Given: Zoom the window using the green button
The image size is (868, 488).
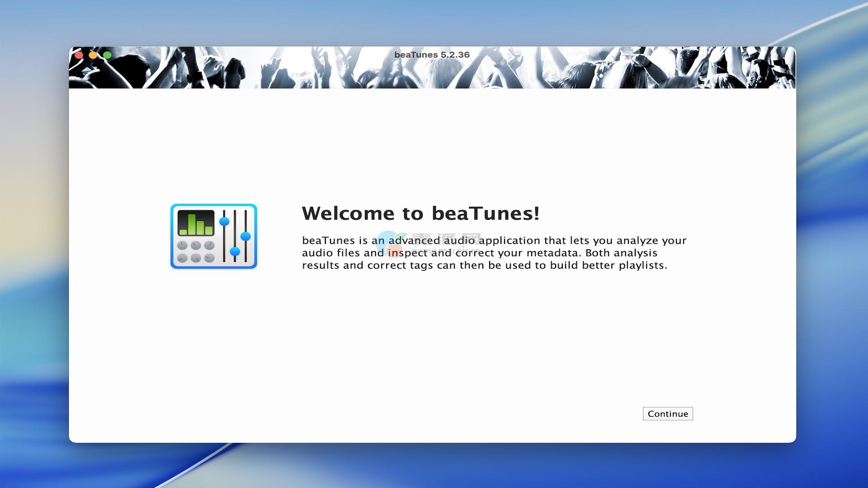Looking at the screenshot, I should [107, 55].
